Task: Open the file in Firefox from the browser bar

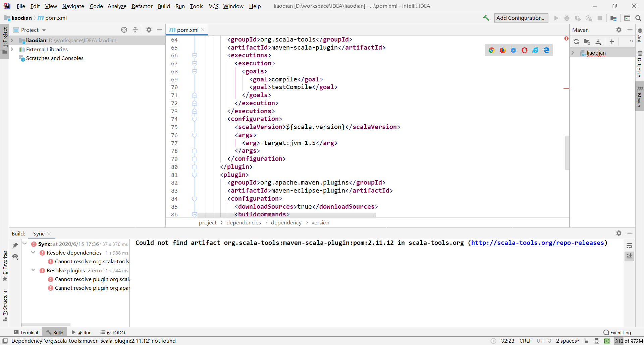Action: [x=503, y=50]
